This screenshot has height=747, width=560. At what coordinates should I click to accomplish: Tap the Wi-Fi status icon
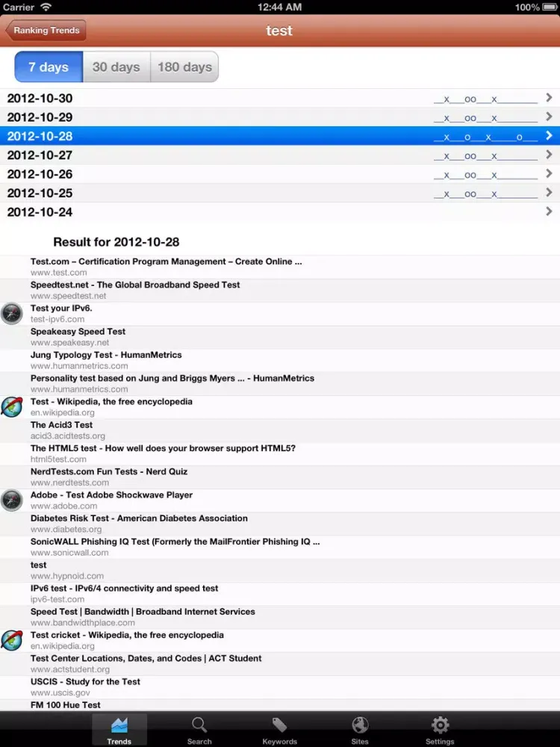click(x=46, y=7)
